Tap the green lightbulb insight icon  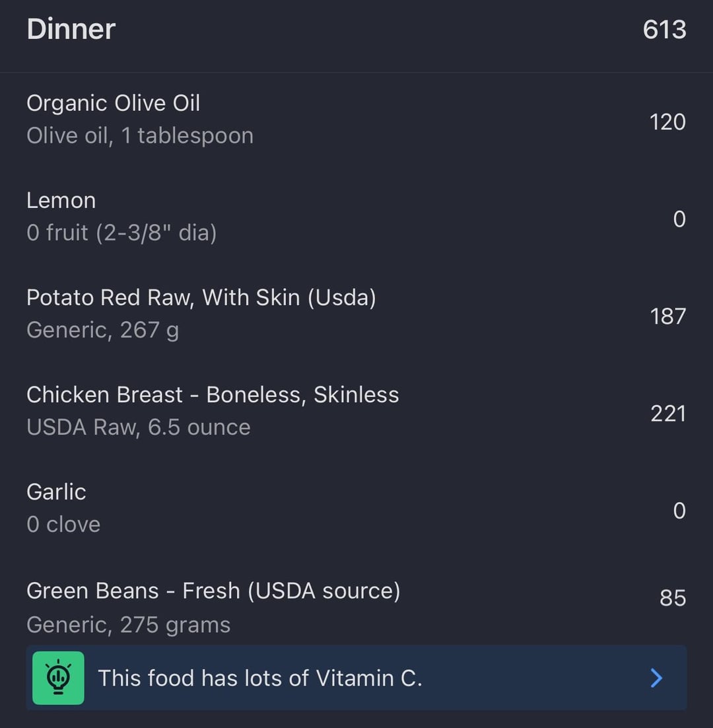tap(58, 678)
